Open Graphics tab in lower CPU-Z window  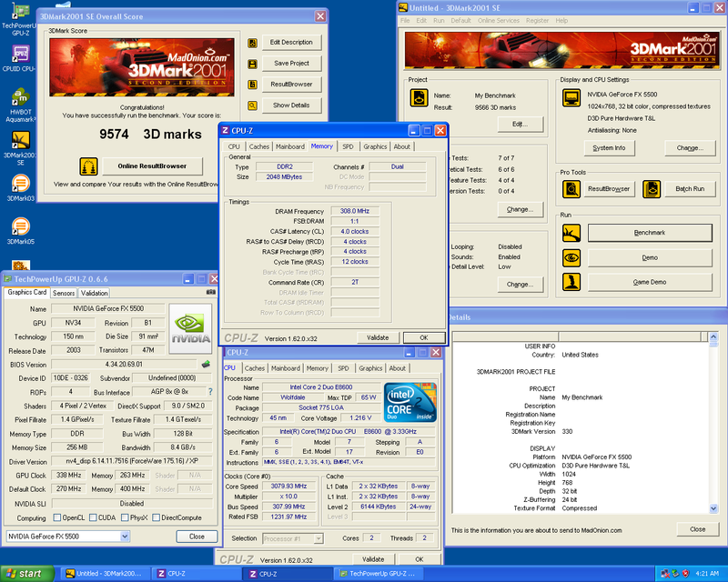pyautogui.click(x=370, y=368)
